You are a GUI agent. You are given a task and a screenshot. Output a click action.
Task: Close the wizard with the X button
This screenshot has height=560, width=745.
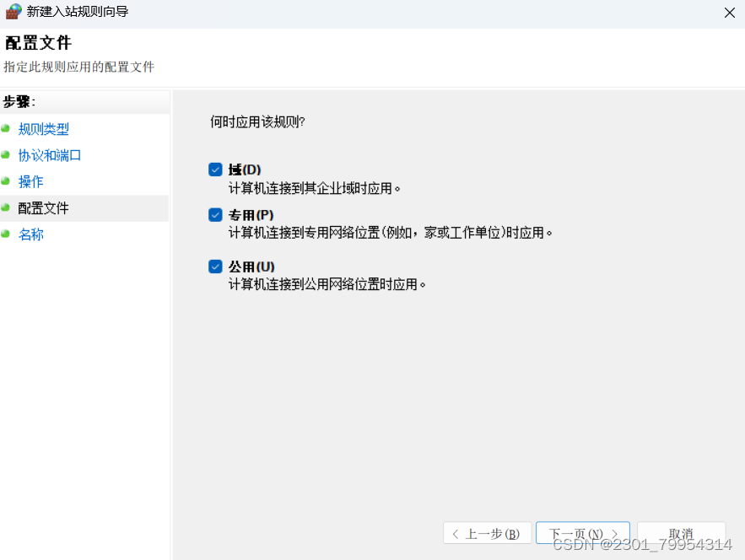click(x=731, y=13)
